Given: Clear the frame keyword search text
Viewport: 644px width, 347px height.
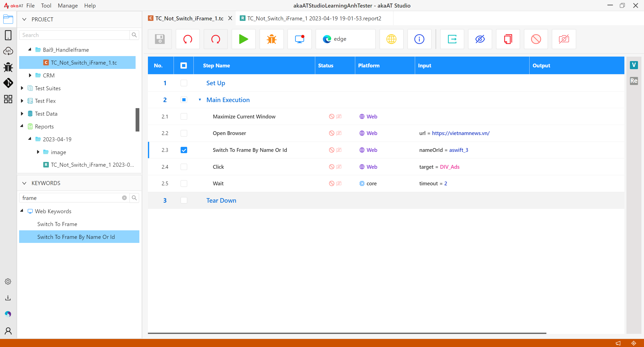Looking at the screenshot, I should (124, 198).
